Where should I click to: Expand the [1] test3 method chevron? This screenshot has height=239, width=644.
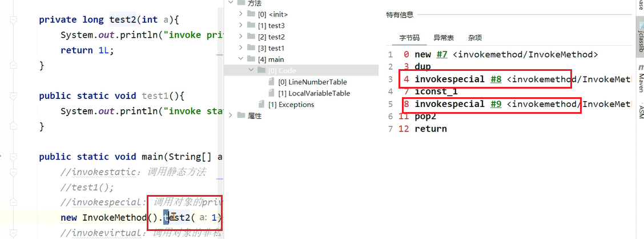(241, 26)
